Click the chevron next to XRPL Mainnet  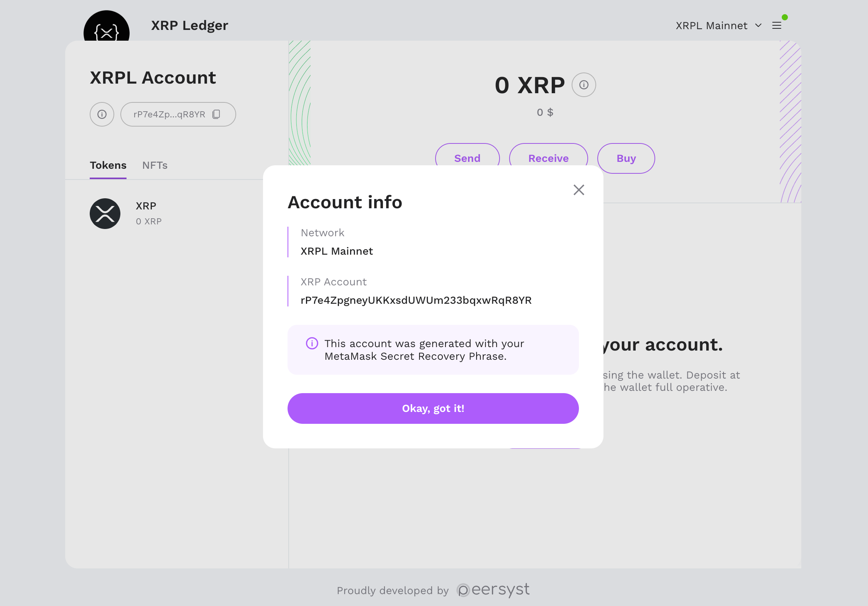coord(758,26)
